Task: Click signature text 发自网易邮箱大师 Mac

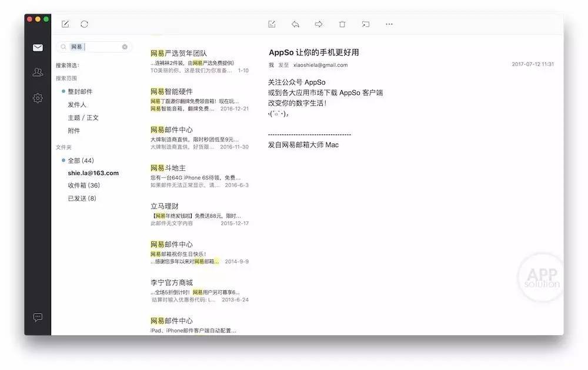Action: click(x=303, y=145)
